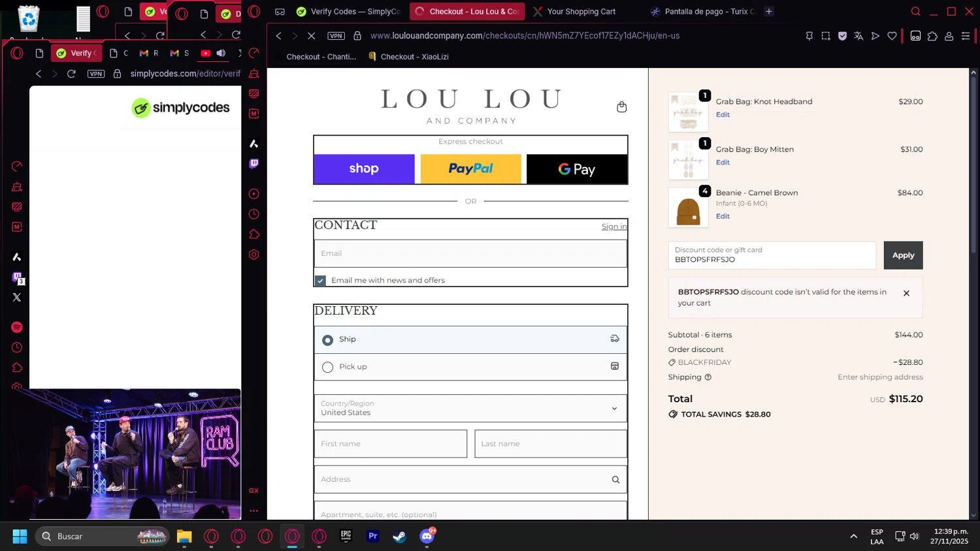This screenshot has width=980, height=551.
Task: Toggle the VPN badge in Lou Lou address bar
Action: tap(336, 36)
